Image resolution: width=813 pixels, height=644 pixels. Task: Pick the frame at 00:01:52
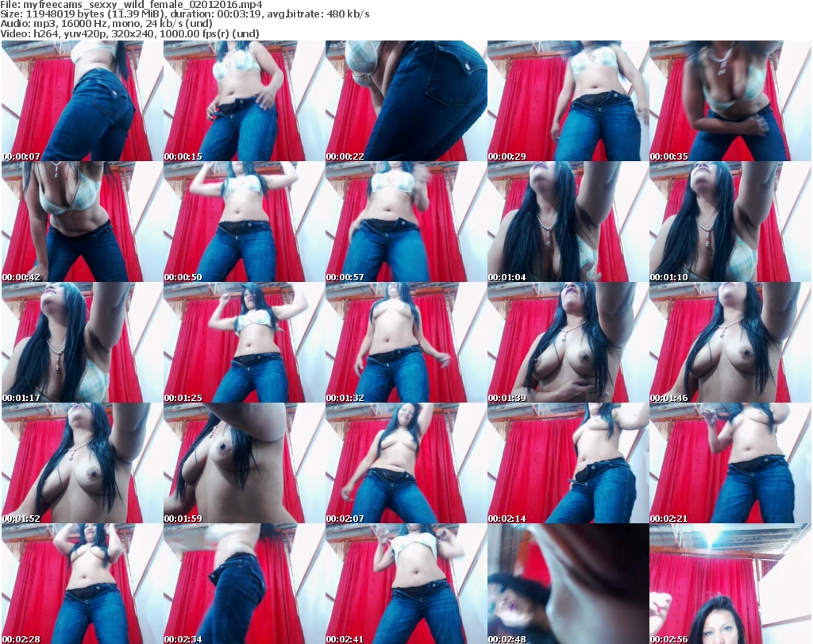click(x=83, y=463)
